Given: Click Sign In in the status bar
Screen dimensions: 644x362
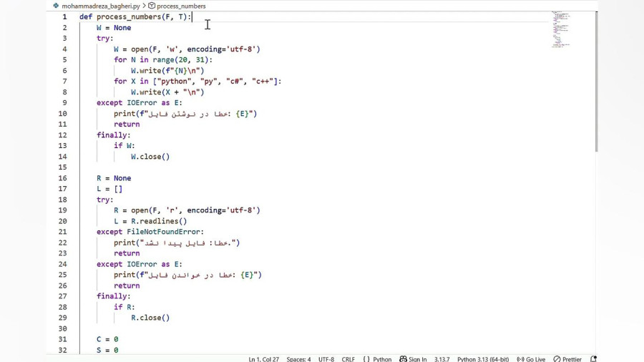Looking at the screenshot, I should click(418, 359).
